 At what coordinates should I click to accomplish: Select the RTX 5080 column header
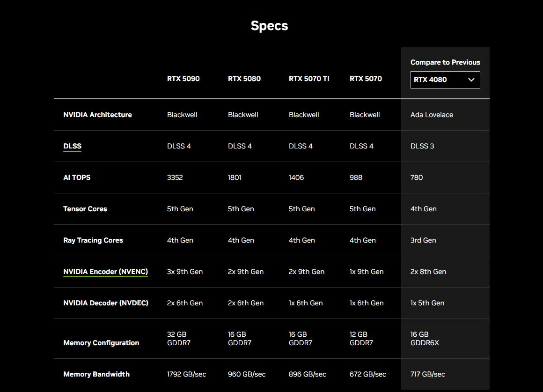(244, 79)
